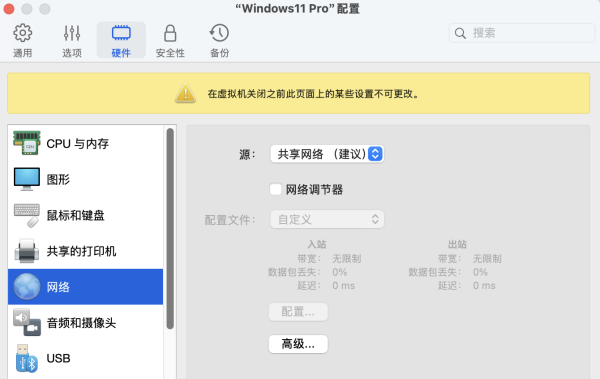Select the 共享的打印机 list row label
This screenshot has height=379, width=600.
click(81, 251)
